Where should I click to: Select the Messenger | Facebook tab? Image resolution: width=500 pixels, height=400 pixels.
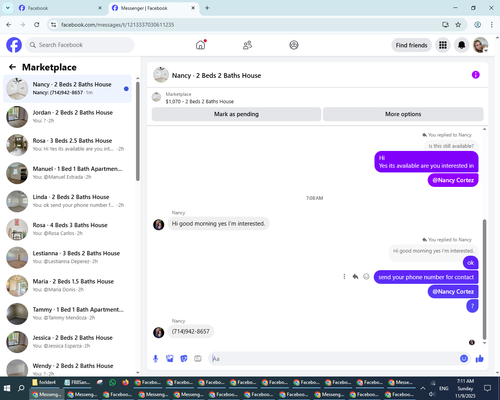[x=153, y=8]
